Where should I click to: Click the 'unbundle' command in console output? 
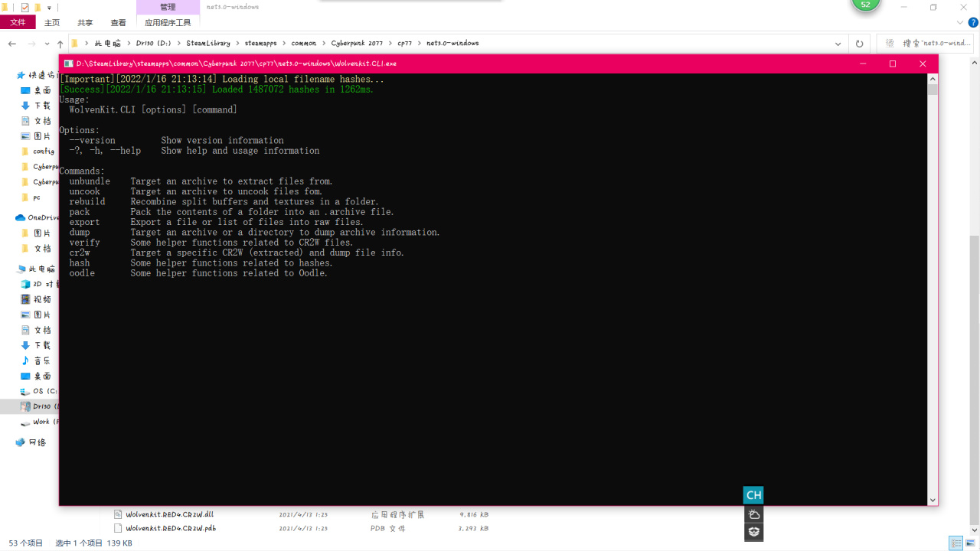pyautogui.click(x=90, y=181)
